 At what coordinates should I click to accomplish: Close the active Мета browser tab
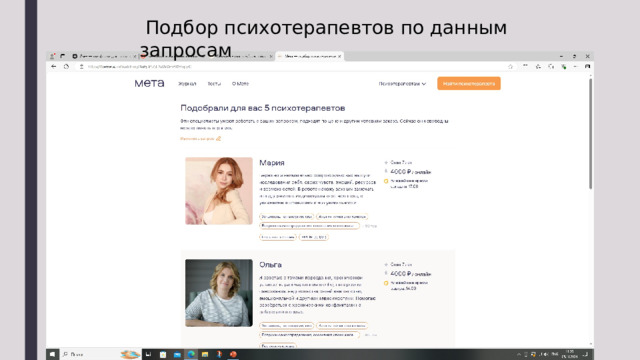[340, 56]
